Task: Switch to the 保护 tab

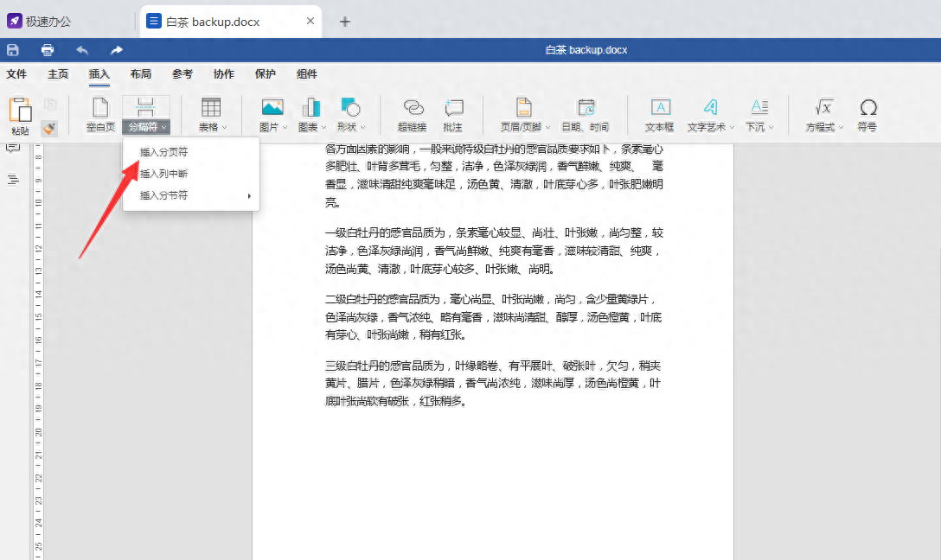Action: coord(266,74)
